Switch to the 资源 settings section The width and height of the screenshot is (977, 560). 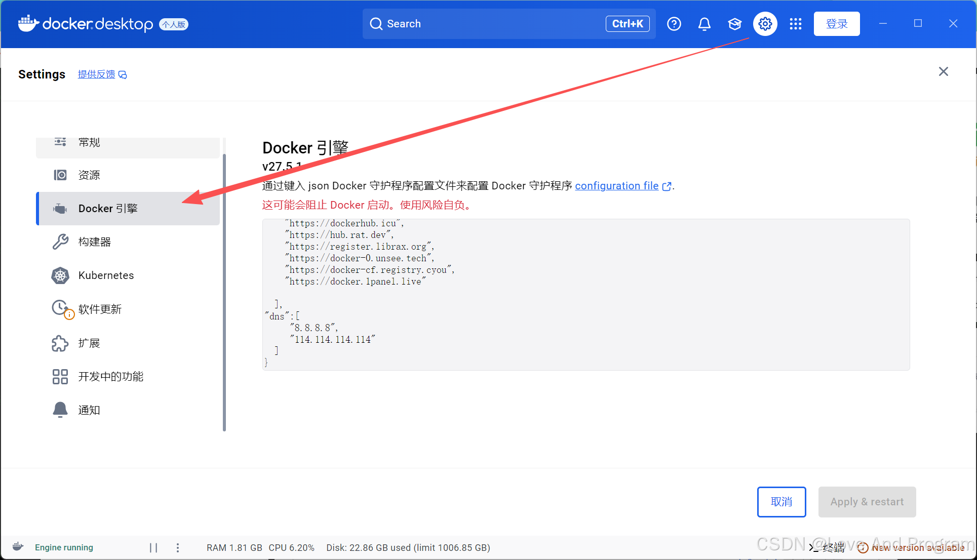pos(89,175)
